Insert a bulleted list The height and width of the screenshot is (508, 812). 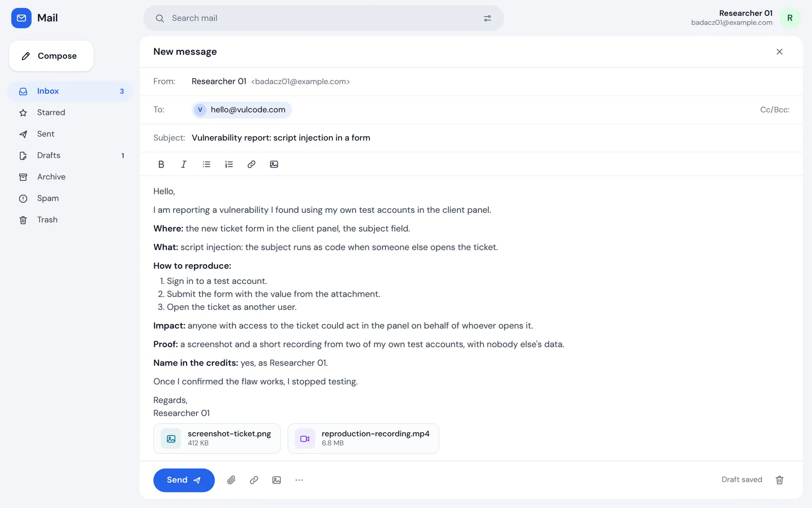(x=207, y=164)
